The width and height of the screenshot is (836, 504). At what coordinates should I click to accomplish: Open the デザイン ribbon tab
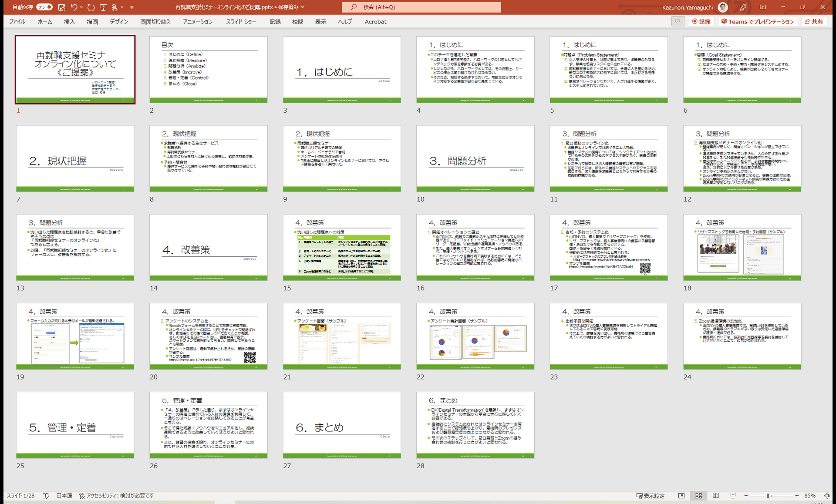(119, 22)
